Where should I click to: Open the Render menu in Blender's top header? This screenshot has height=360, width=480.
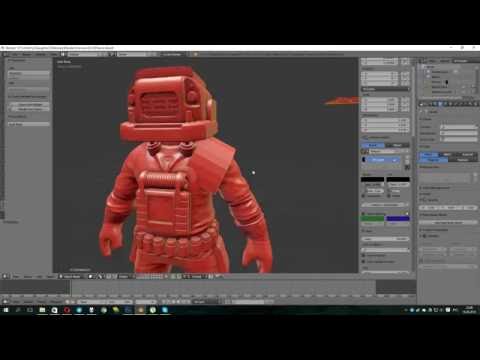[27, 54]
